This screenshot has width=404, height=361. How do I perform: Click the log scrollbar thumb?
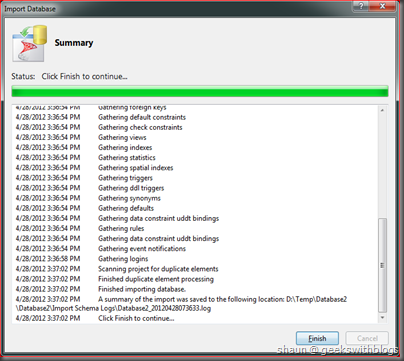pos(382,265)
